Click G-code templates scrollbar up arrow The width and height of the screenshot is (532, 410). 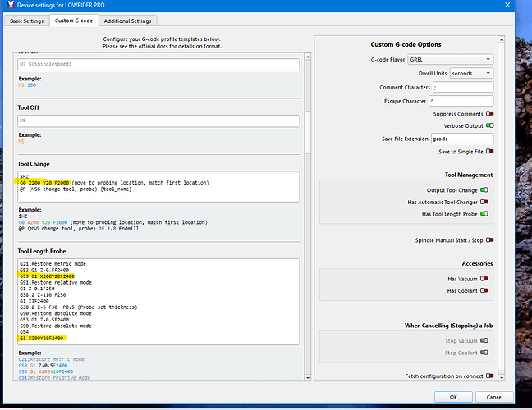click(308, 57)
